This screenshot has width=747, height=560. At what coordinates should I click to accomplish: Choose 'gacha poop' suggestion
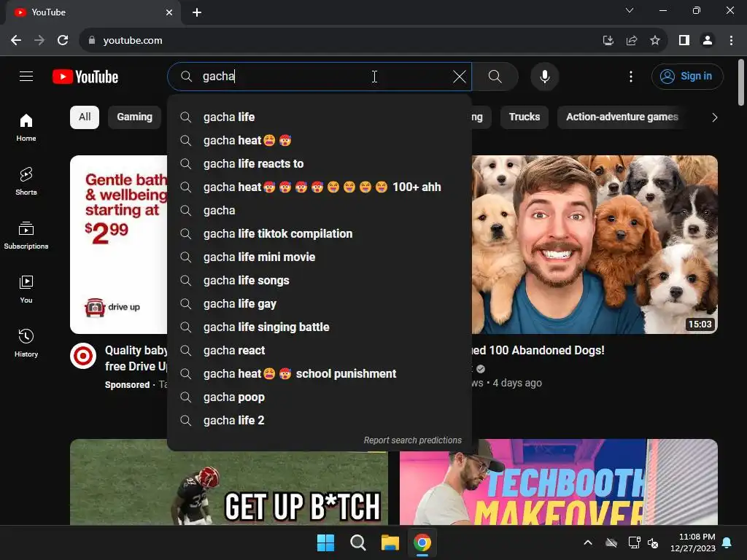pyautogui.click(x=320, y=397)
